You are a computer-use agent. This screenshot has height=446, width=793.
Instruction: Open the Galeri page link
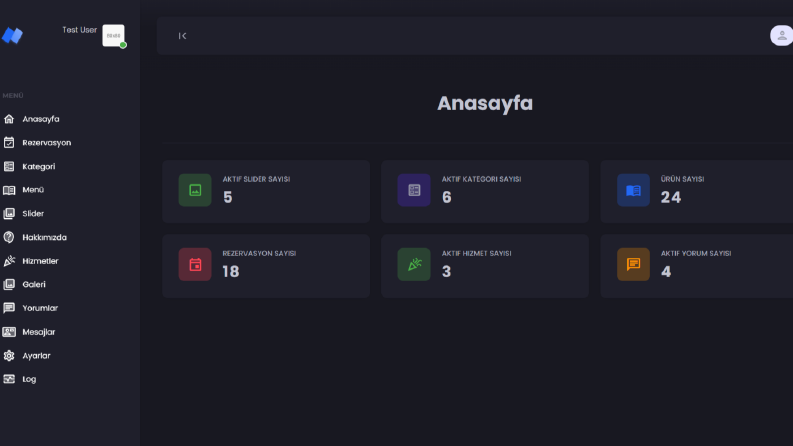click(x=34, y=284)
